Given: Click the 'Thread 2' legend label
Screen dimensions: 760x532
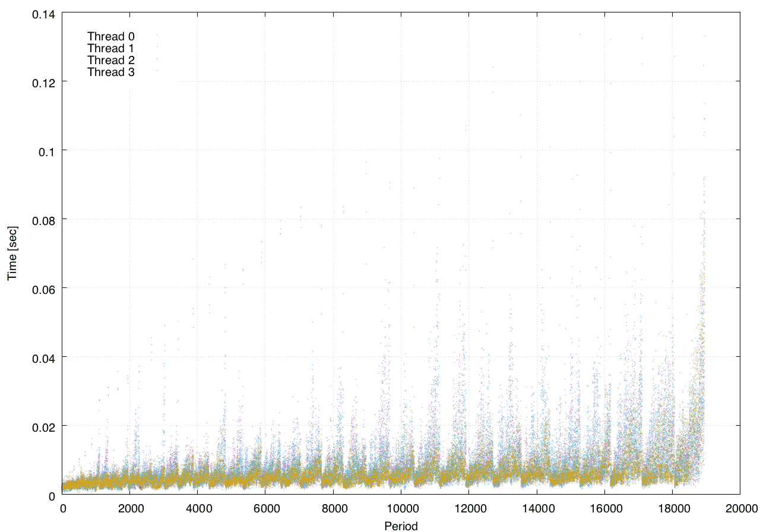Looking at the screenshot, I should point(111,60).
